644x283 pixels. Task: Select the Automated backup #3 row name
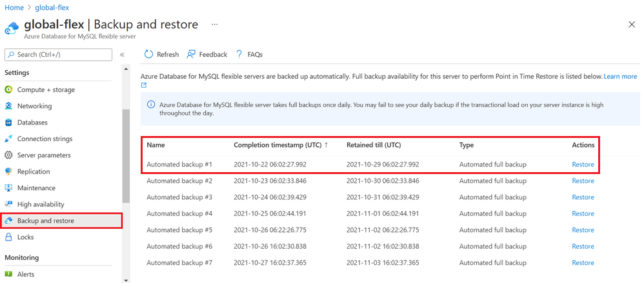179,197
